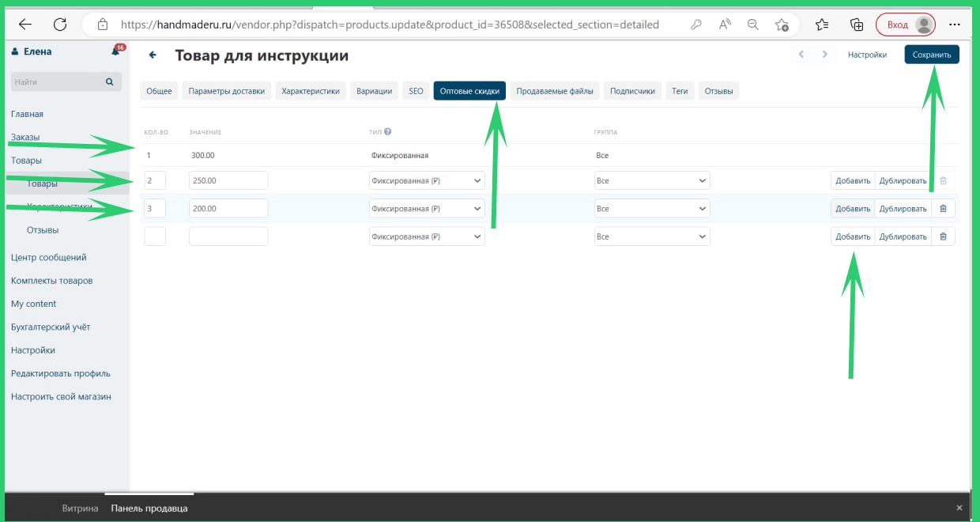Click the back arrow beside product title
The width and height of the screenshot is (980, 522).
coord(153,55)
